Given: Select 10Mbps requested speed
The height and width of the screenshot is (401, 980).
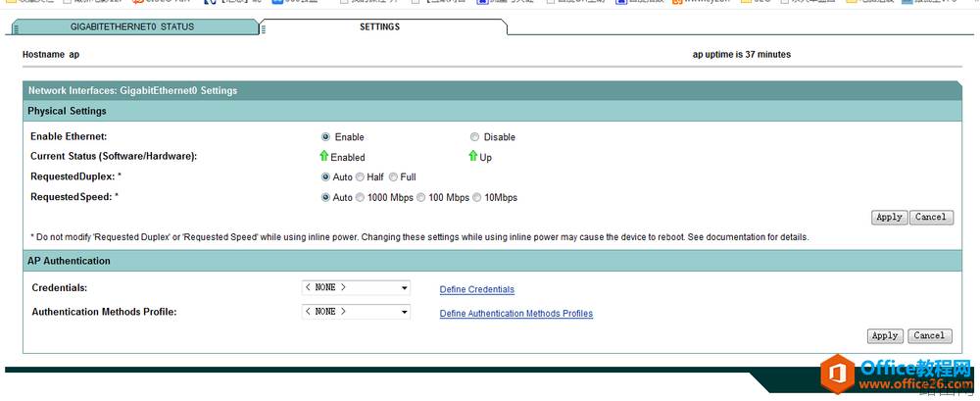Looking at the screenshot, I should [477, 198].
